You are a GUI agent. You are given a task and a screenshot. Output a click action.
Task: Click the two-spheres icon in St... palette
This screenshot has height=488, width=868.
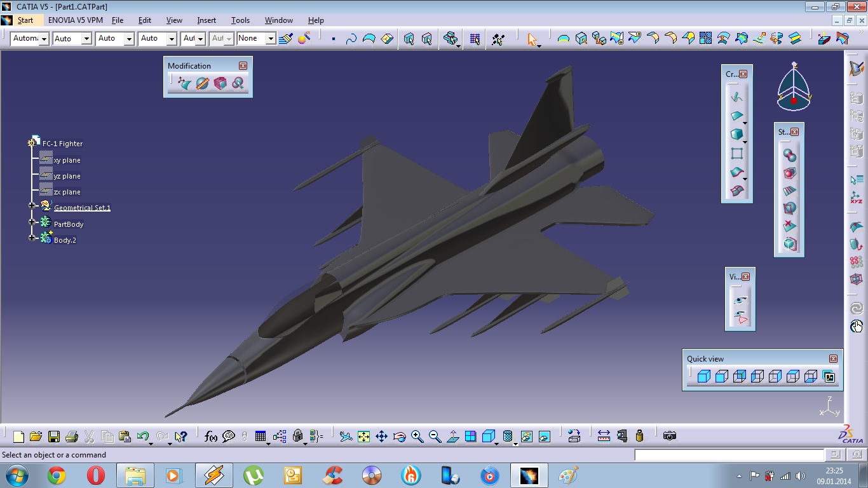pyautogui.click(x=789, y=155)
